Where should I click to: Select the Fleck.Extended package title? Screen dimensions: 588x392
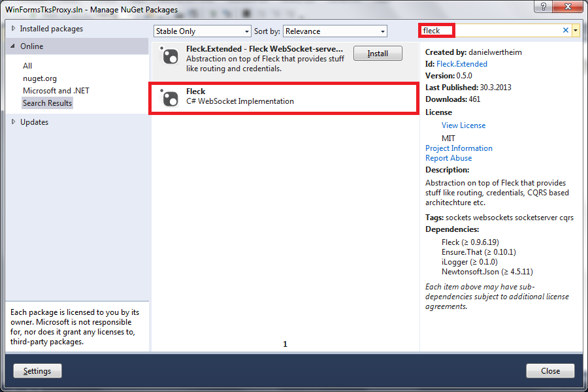pyautogui.click(x=265, y=49)
